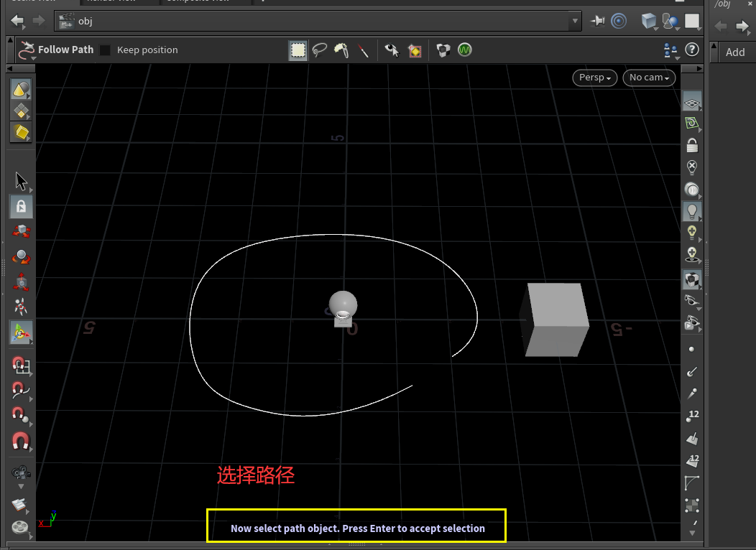Click the right pane back arrow
756x550 pixels.
[722, 26]
